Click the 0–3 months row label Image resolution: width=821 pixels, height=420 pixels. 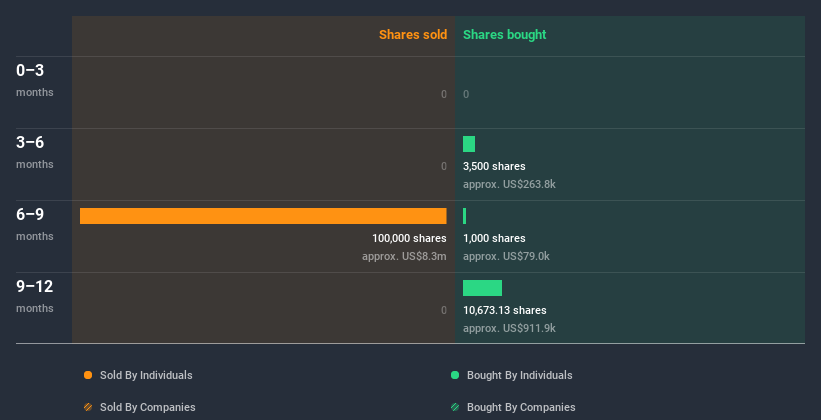(35, 80)
